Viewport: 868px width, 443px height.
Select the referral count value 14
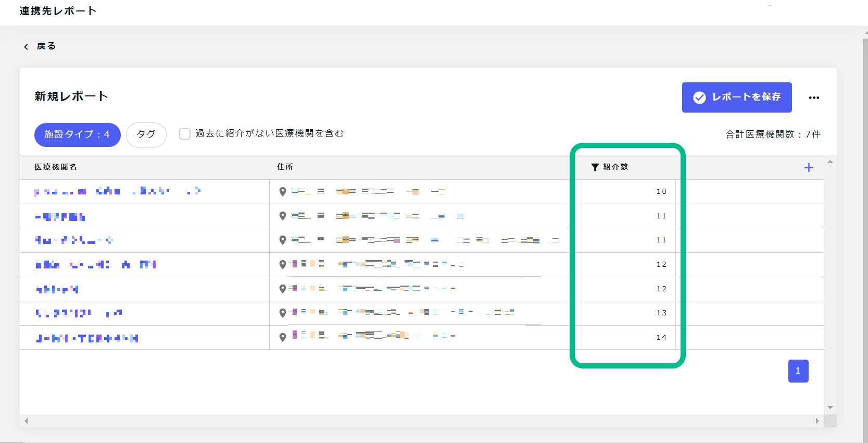661,338
